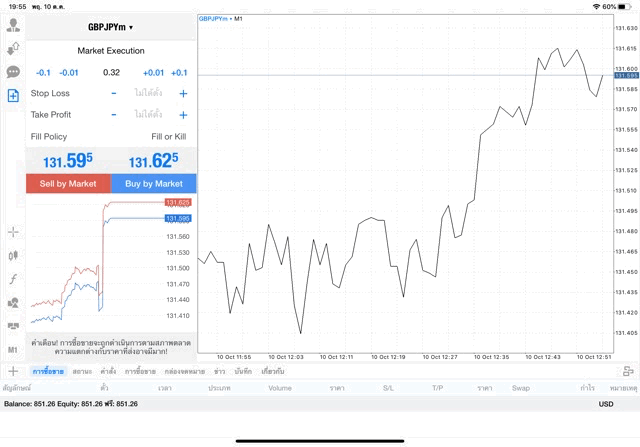Open the accounts profile icon

point(13,23)
